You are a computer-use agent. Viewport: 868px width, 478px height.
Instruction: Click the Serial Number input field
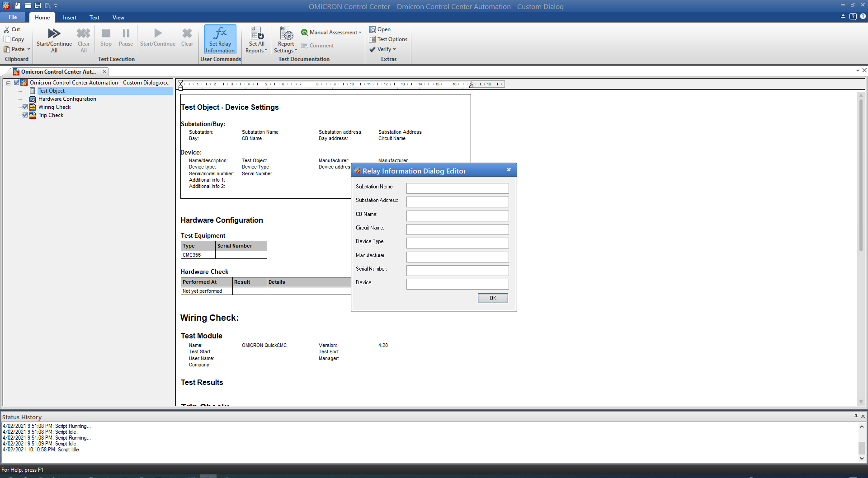coord(458,270)
